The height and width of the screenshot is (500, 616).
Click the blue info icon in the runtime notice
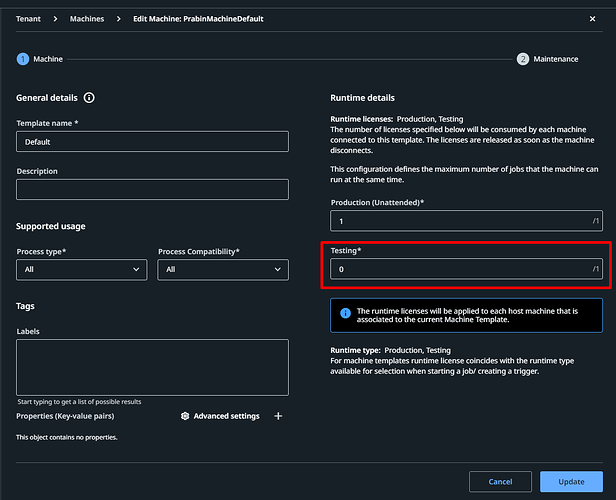345,313
